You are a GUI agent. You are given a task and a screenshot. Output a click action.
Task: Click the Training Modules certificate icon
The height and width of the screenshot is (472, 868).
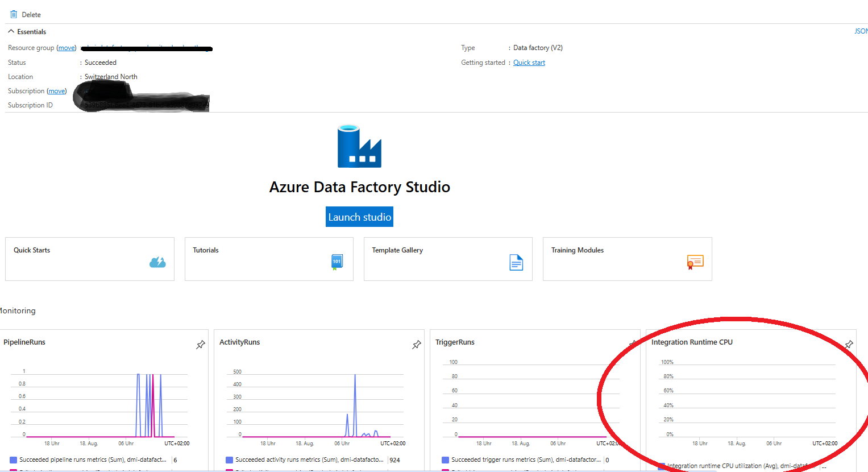coord(695,262)
